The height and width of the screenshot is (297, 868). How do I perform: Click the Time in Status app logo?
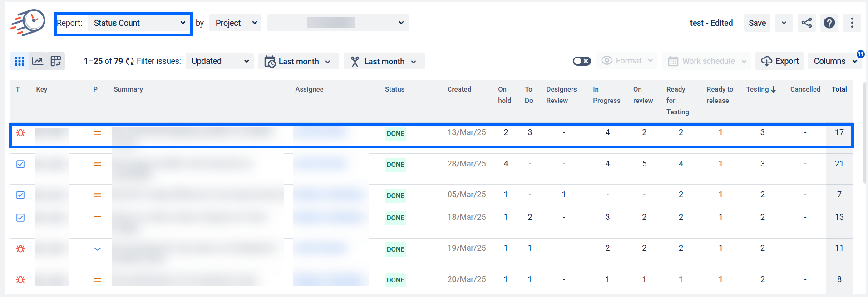(x=28, y=23)
